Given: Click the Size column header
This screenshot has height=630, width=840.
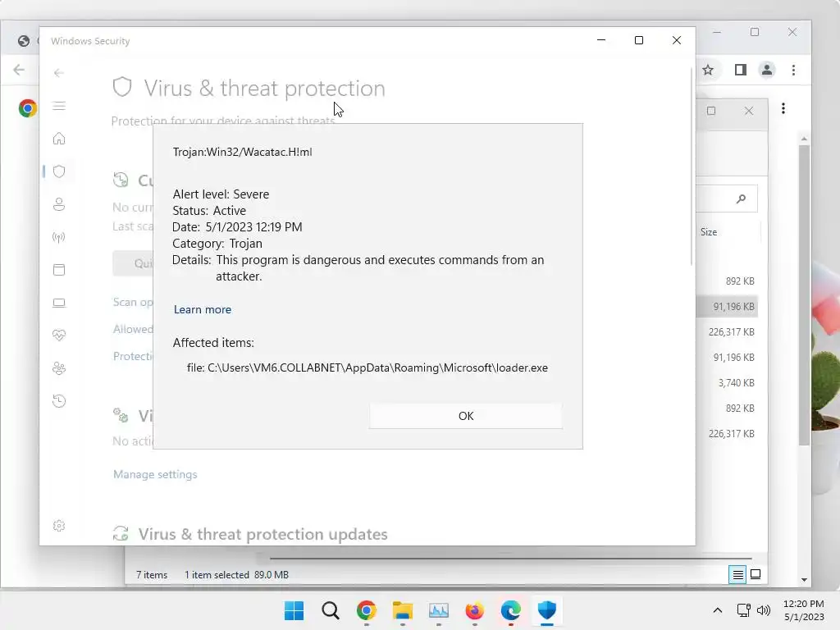Looking at the screenshot, I should (x=708, y=232).
